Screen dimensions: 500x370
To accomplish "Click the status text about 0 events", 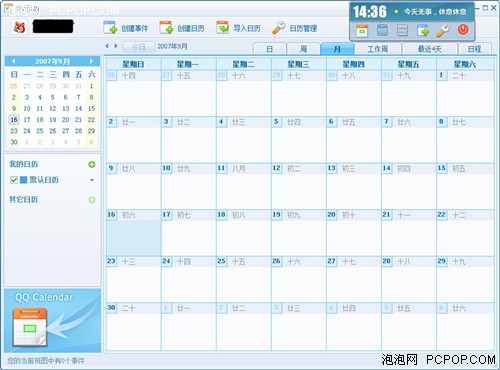I will [x=46, y=361].
